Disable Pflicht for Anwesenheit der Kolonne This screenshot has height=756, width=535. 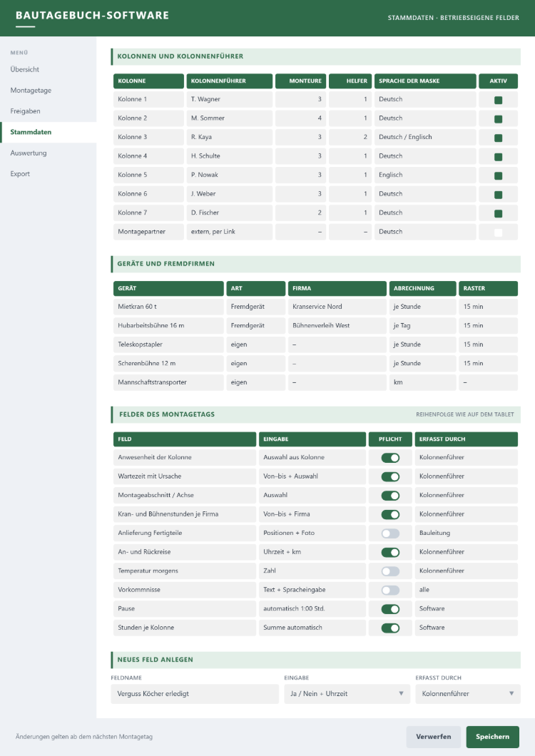[390, 458]
